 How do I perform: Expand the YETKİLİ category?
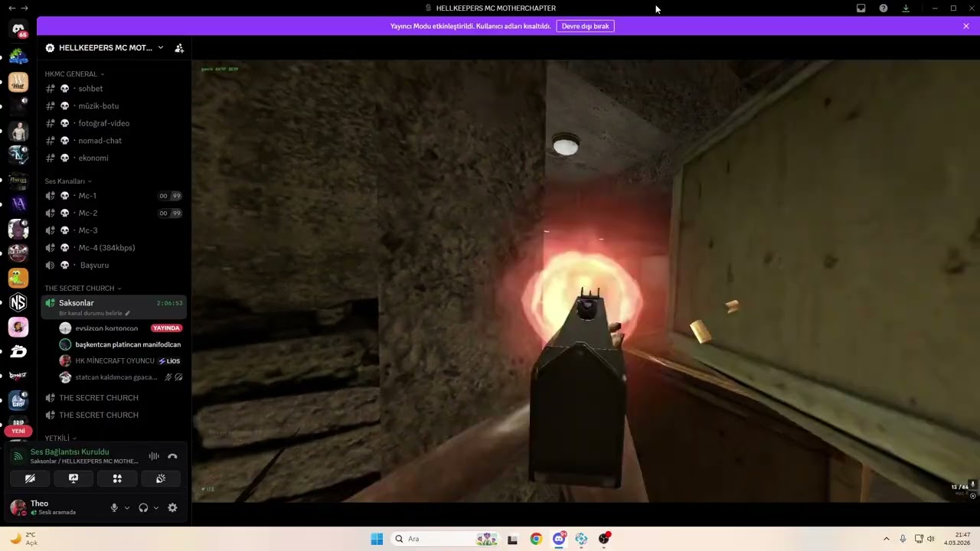click(x=60, y=438)
